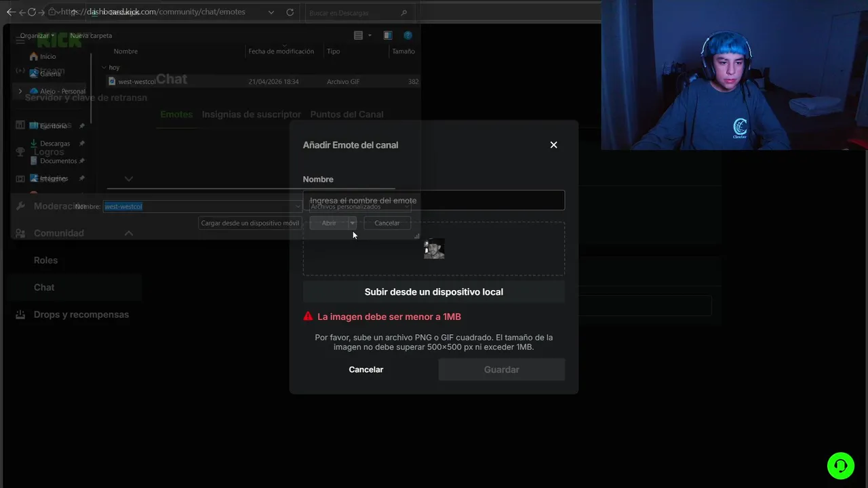Cancel the add emote dialog
Screen dimensions: 868x488
366,369
